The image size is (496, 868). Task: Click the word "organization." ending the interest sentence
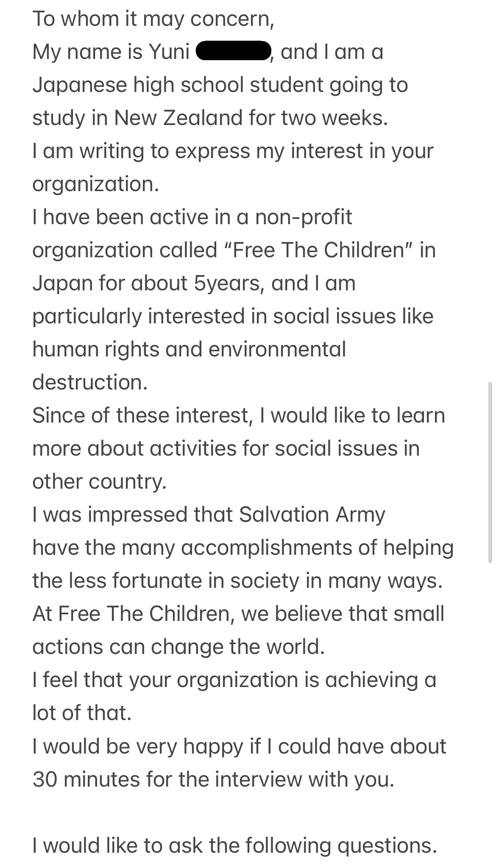click(95, 184)
